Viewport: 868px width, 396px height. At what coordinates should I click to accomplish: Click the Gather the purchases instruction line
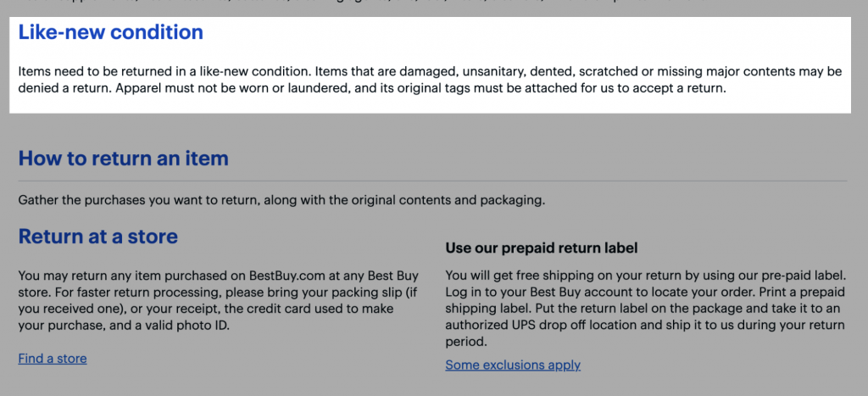click(x=281, y=200)
